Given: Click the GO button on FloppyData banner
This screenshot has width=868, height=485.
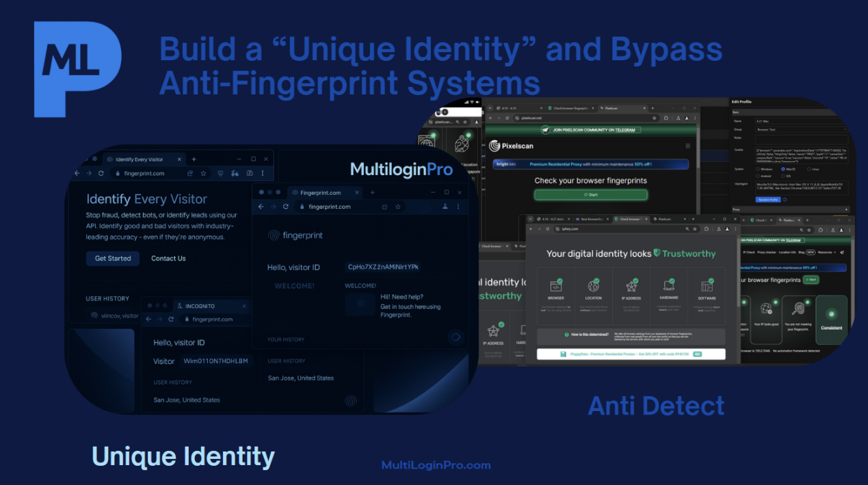Looking at the screenshot, I should [697, 354].
